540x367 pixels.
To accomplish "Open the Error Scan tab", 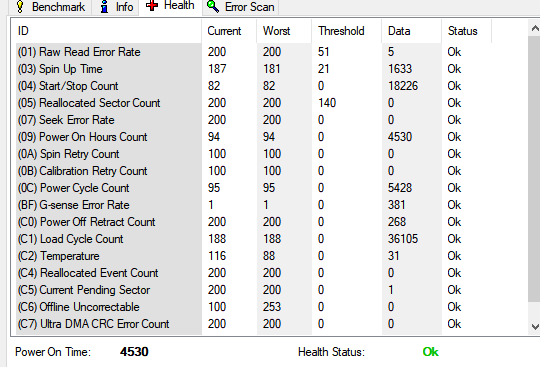I will click(241, 7).
